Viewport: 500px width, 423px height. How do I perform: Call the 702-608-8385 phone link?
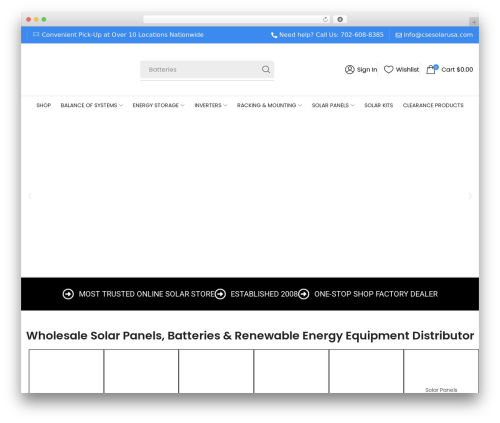(x=362, y=35)
